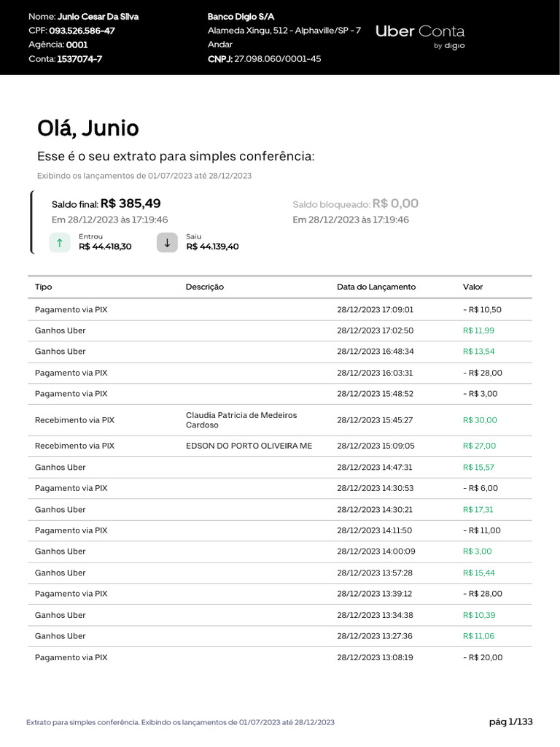Click the value - R$ 3,00
The width and height of the screenshot is (560, 747).
click(481, 394)
